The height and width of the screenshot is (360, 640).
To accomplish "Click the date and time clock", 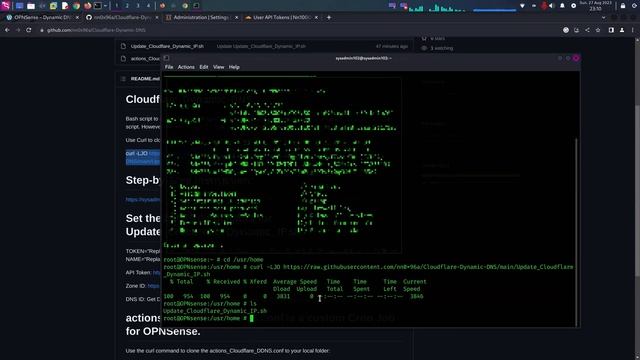I will 596,6.
